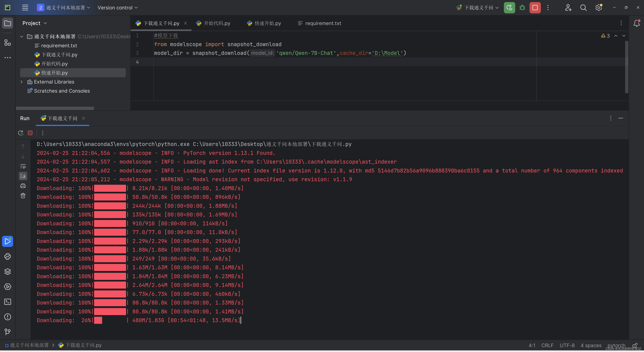Open Version control dropdown
This screenshot has height=352, width=644.
(x=118, y=8)
